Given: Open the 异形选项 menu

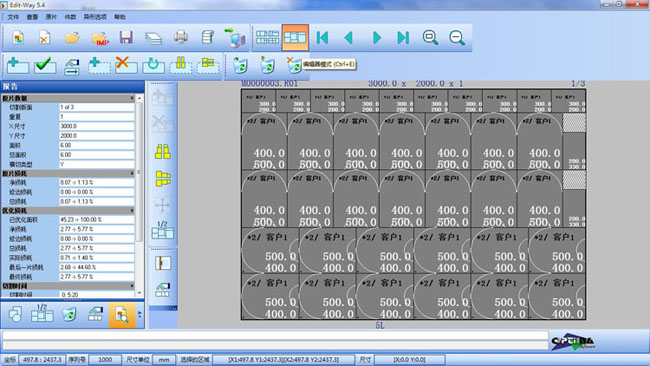Looking at the screenshot, I should [x=95, y=17].
